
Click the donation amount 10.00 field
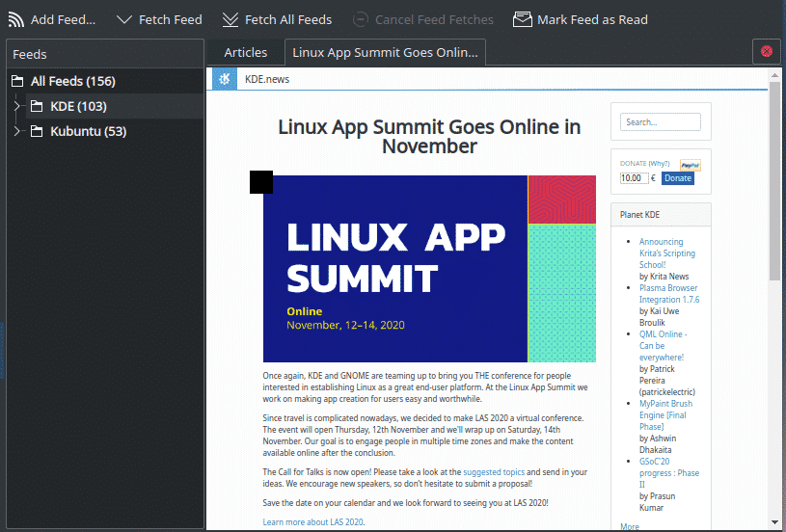tap(635, 178)
